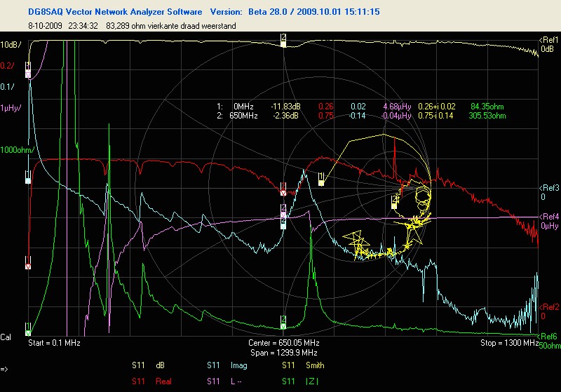The height and width of the screenshot is (392, 561).
Task: Open the Span = 1299.9 MHz setting
Action: 284,353
